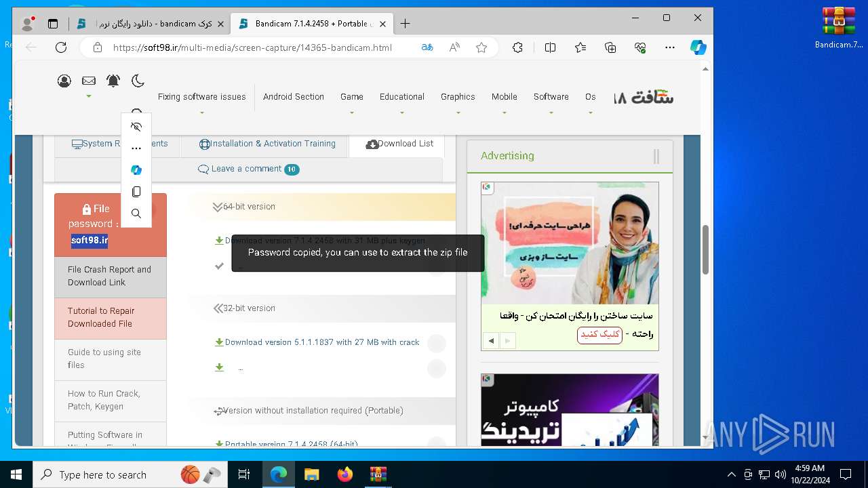The height and width of the screenshot is (488, 868).
Task: Copy selection via mini menu copy icon
Action: click(x=136, y=192)
